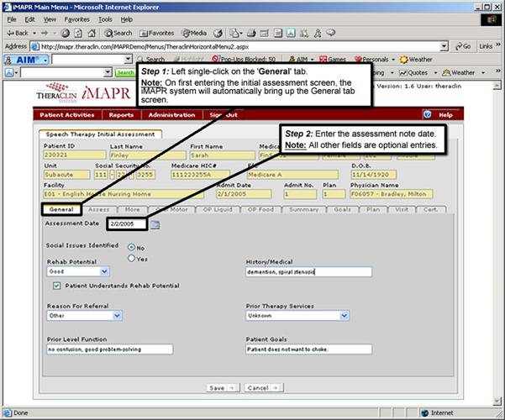Viewport: 505px width, 420px height.
Task: Switch to the OP Liquid tab
Action: click(218, 209)
